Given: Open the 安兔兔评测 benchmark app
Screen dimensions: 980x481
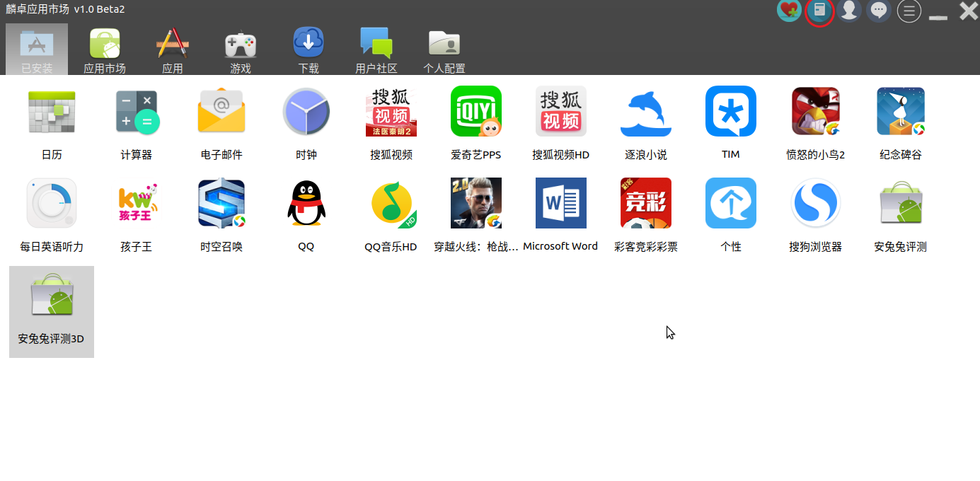Looking at the screenshot, I should click(x=901, y=203).
